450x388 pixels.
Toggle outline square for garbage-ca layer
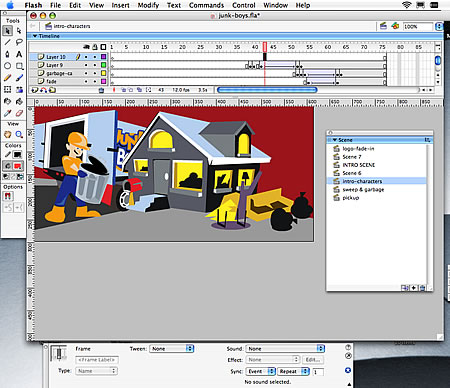[x=104, y=73]
